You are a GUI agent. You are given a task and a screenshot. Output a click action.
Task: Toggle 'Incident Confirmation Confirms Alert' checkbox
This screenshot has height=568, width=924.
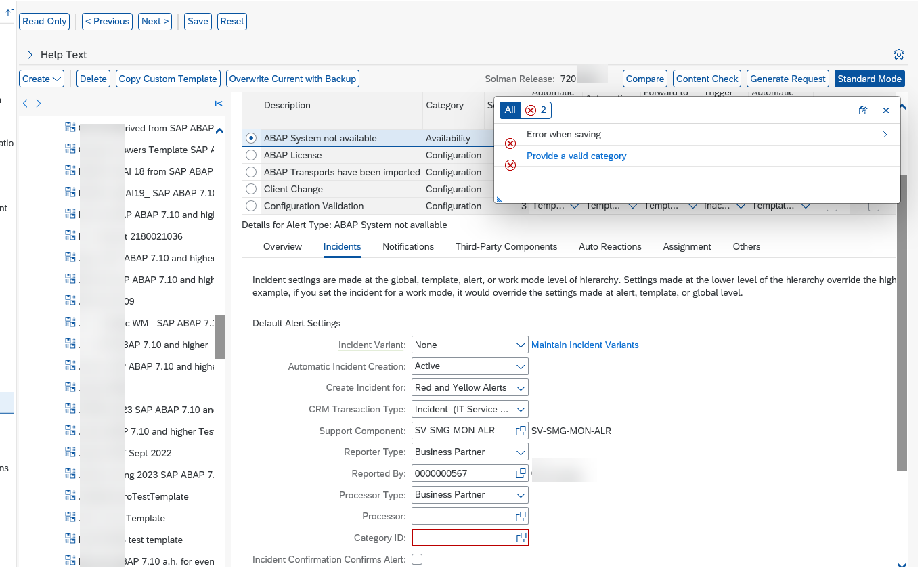coord(417,559)
